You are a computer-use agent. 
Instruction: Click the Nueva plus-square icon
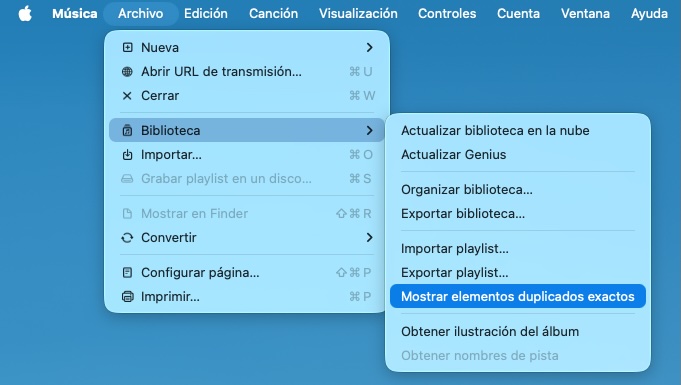(127, 47)
